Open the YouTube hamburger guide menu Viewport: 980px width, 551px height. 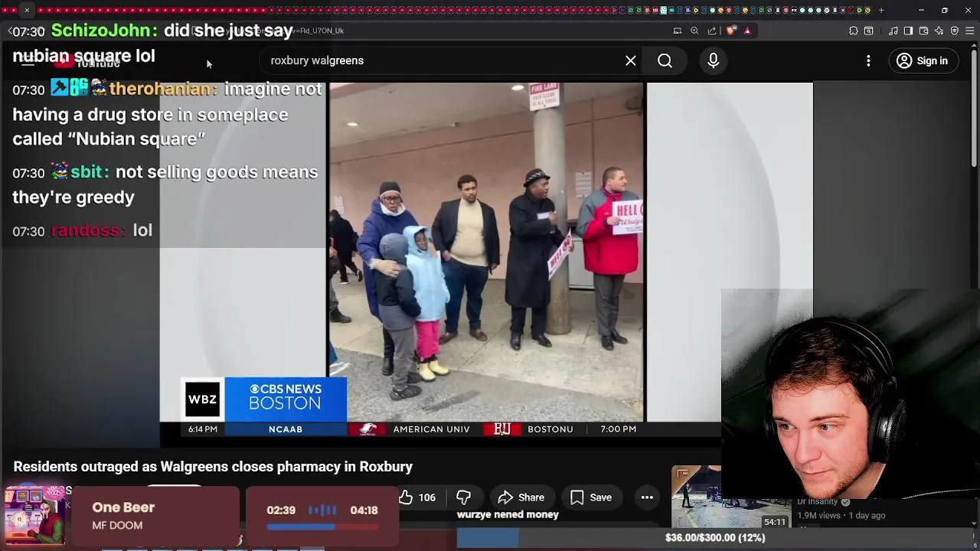click(x=28, y=61)
